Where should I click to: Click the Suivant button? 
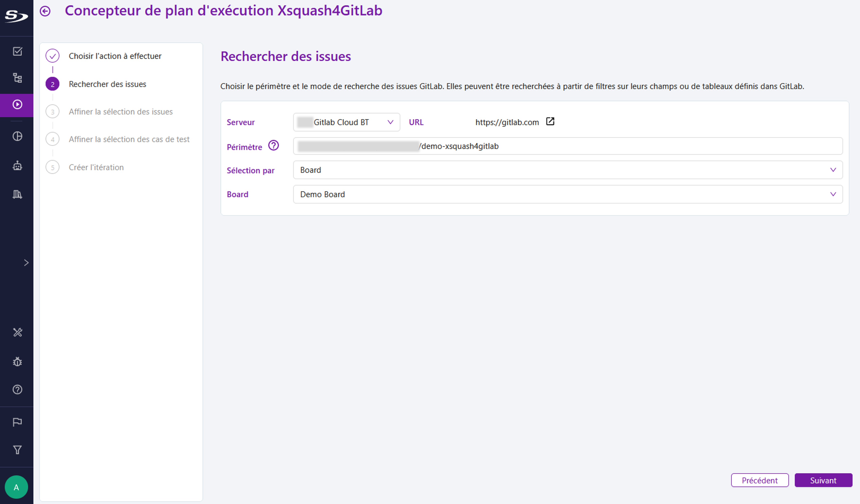coord(823,480)
